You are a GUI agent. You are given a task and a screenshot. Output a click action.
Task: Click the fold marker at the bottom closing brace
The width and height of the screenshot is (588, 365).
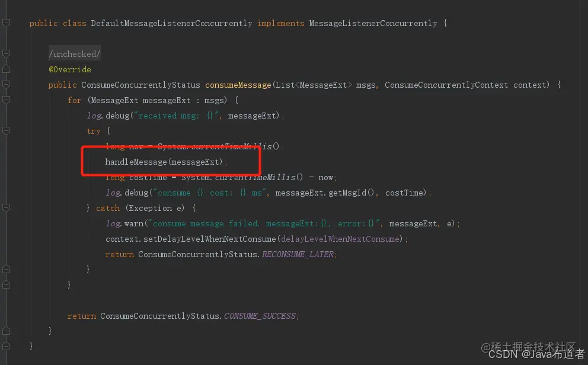coord(6,345)
